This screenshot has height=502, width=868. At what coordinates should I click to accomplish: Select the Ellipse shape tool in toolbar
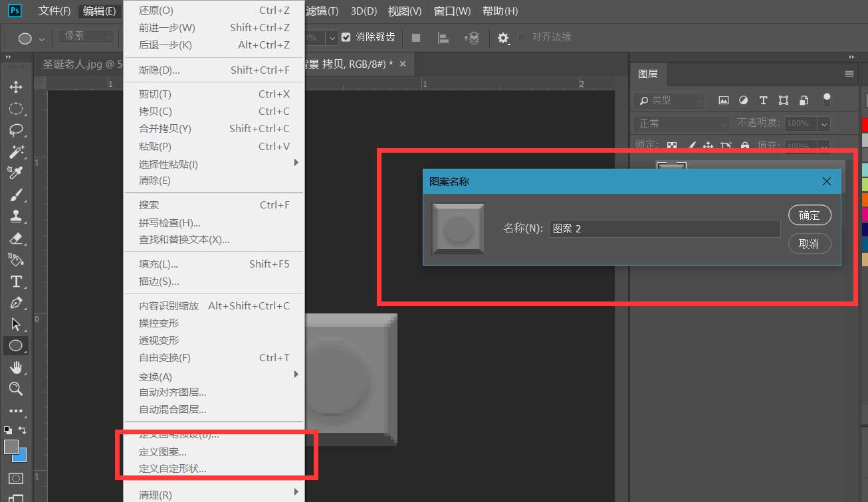coord(16,345)
